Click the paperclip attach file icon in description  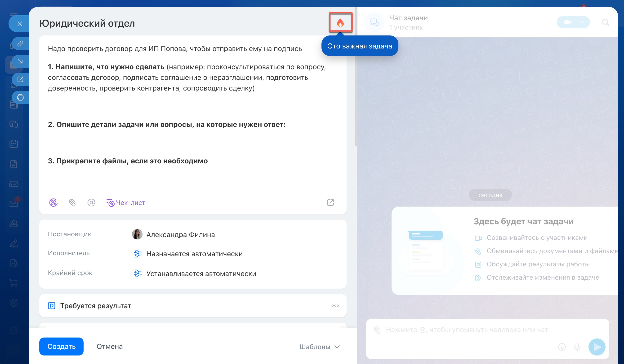click(x=72, y=203)
